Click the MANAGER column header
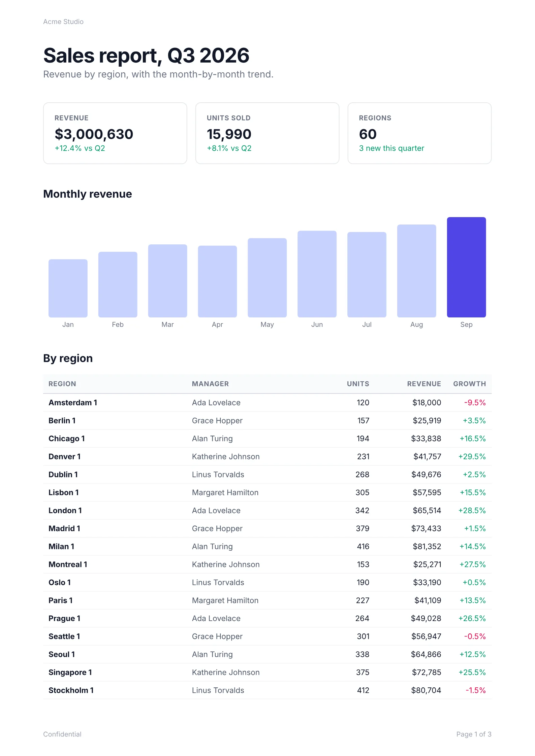The image size is (535, 756). 210,384
